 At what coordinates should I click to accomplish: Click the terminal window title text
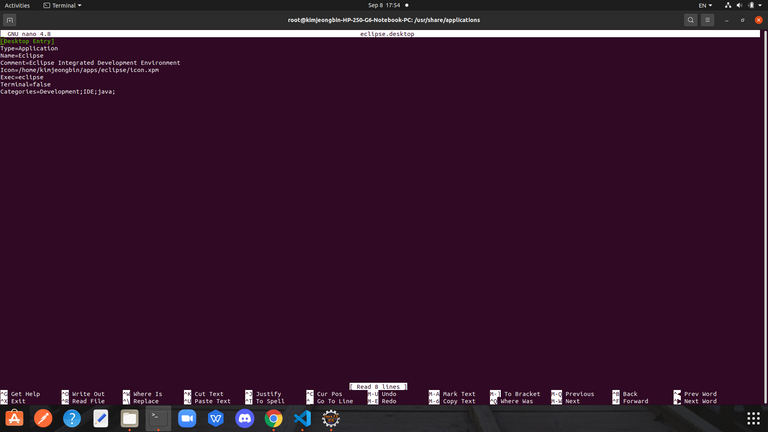(x=384, y=20)
